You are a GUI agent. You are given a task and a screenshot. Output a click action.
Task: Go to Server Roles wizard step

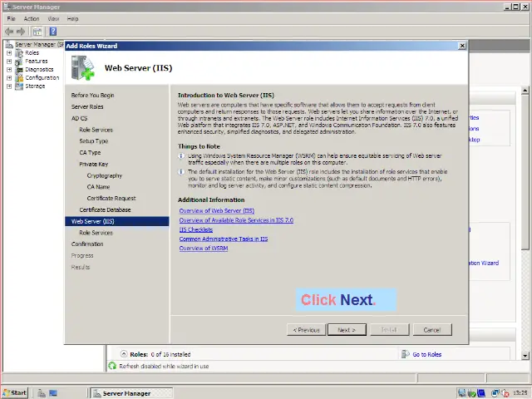(x=87, y=107)
